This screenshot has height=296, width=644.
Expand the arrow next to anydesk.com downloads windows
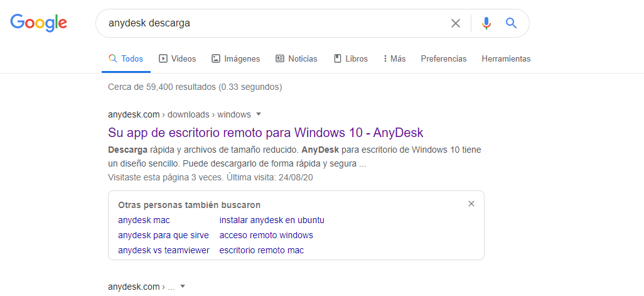pos(259,114)
